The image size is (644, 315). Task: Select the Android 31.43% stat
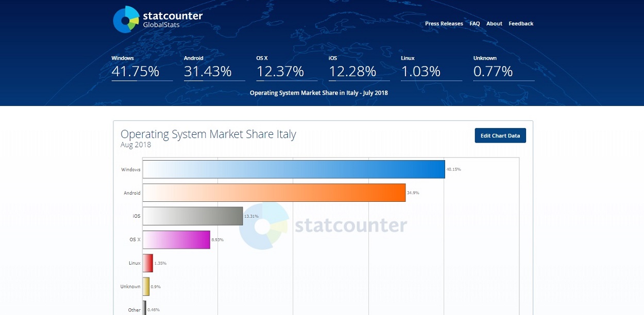click(214, 68)
